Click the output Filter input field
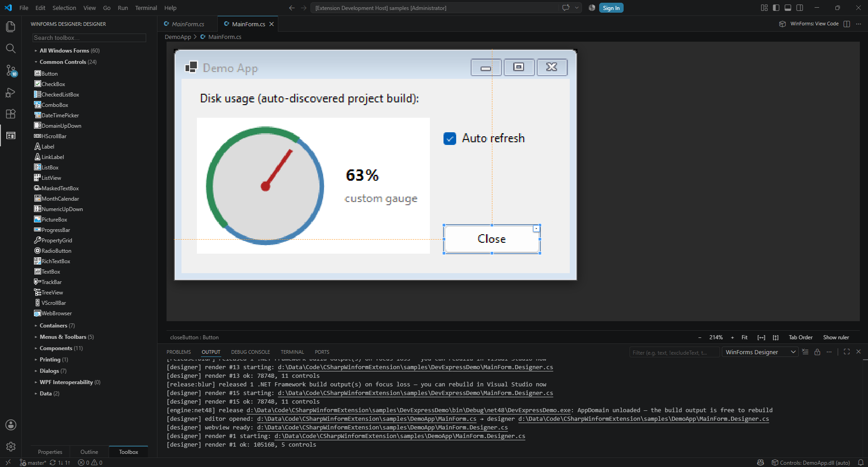Screen dimensions: 868x467 click(x=674, y=352)
